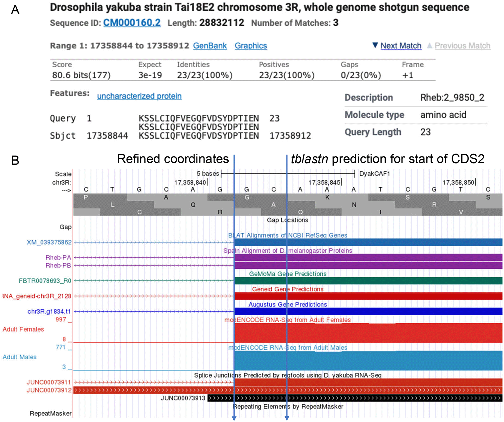Click the Adult Females RNA-Seq label
The width and height of the screenshot is (504, 422).
coord(23,329)
